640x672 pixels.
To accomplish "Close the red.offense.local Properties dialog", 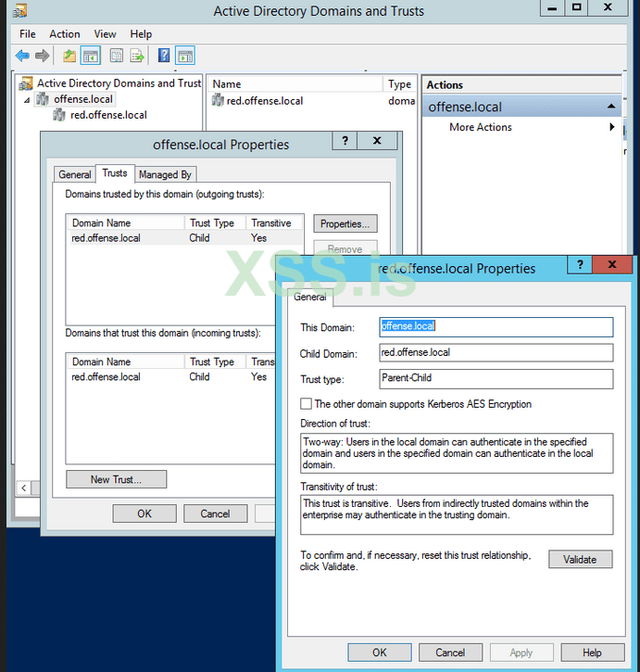I will [x=612, y=264].
